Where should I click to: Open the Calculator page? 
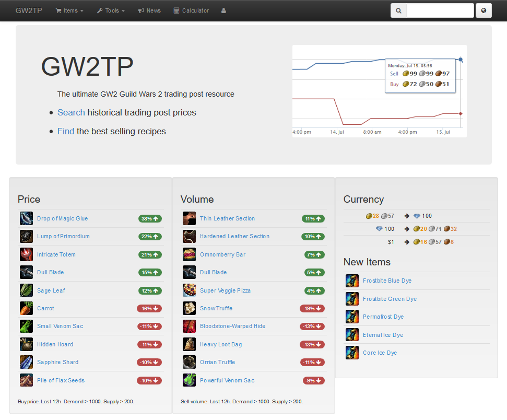tap(191, 10)
